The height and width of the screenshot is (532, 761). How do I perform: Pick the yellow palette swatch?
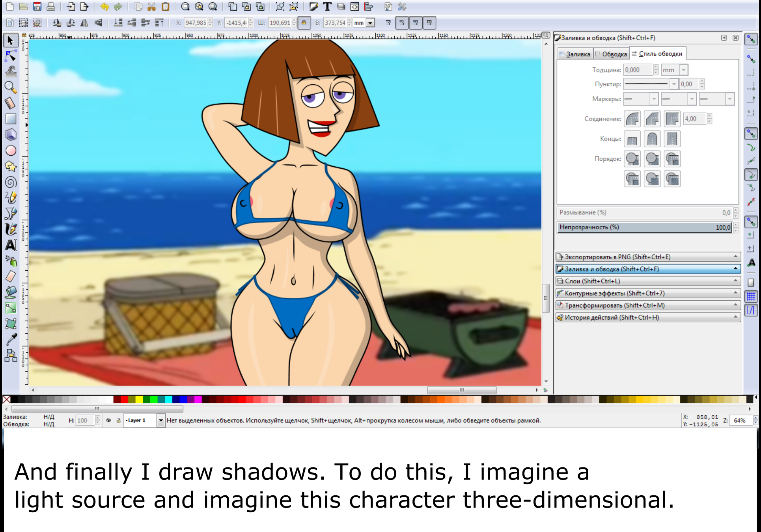click(x=139, y=400)
